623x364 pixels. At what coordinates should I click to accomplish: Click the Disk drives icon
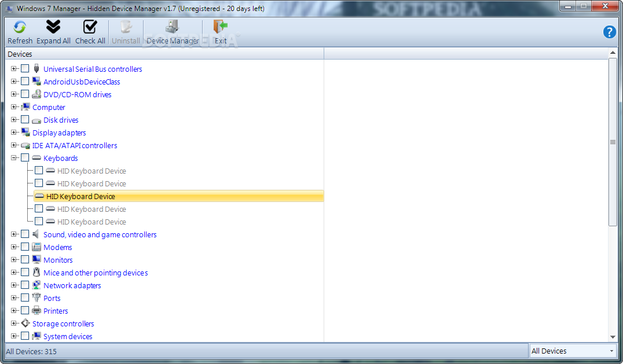point(36,120)
